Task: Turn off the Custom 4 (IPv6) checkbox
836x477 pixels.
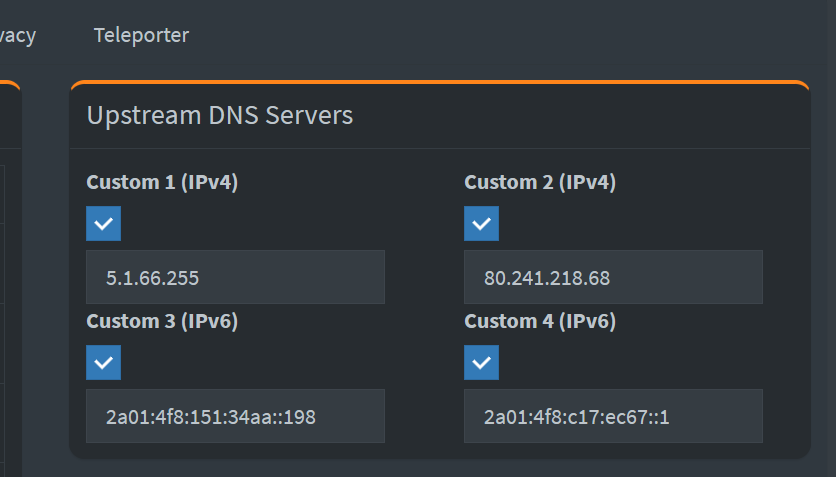Action: tap(481, 363)
